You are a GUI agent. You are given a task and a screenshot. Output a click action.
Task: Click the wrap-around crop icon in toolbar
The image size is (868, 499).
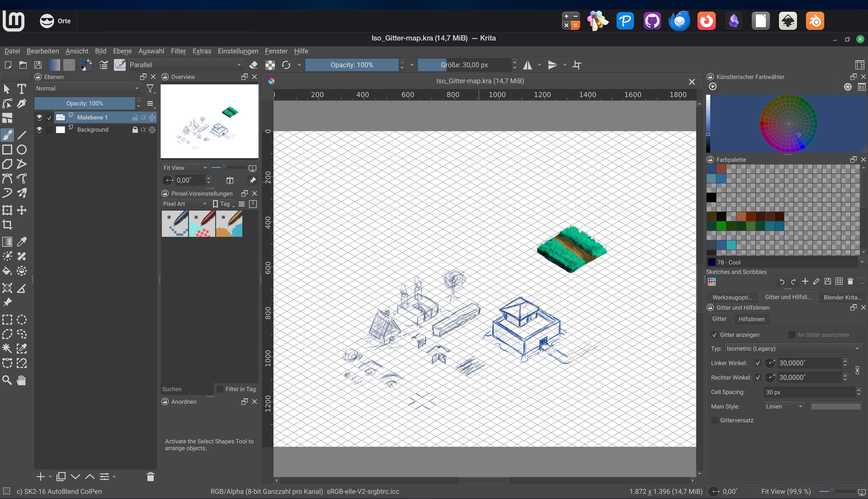(x=577, y=65)
